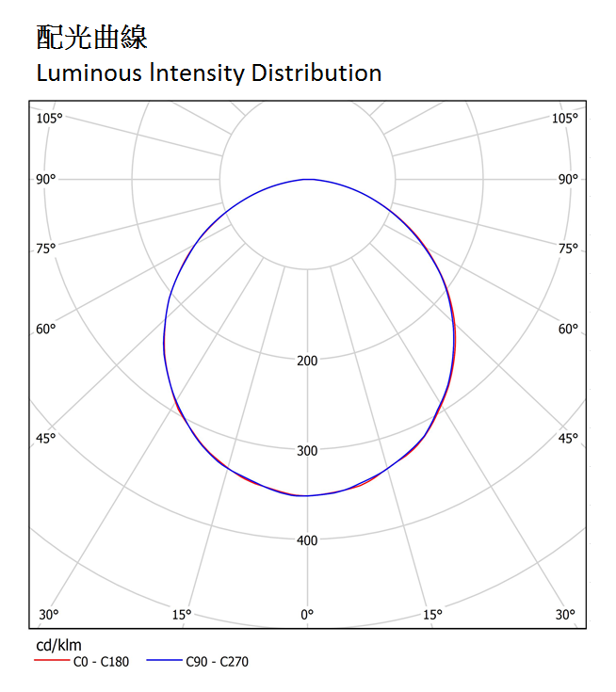Click the cd/klm unit label
Screen dimensions: 616x692
(x=58, y=645)
